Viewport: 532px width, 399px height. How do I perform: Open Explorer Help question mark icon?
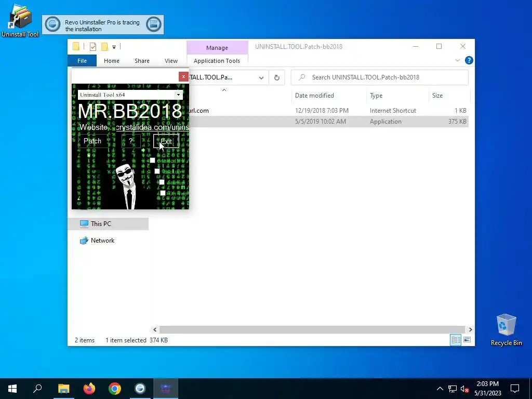coord(469,60)
